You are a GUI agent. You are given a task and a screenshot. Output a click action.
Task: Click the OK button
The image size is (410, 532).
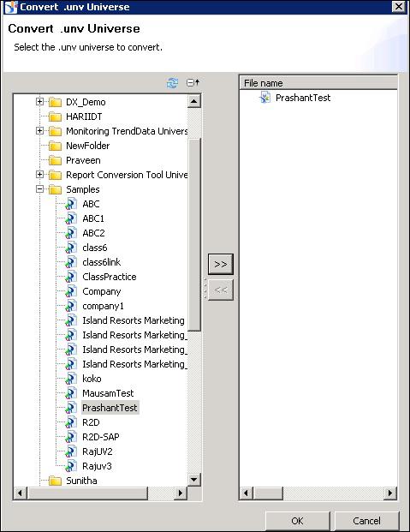297,521
